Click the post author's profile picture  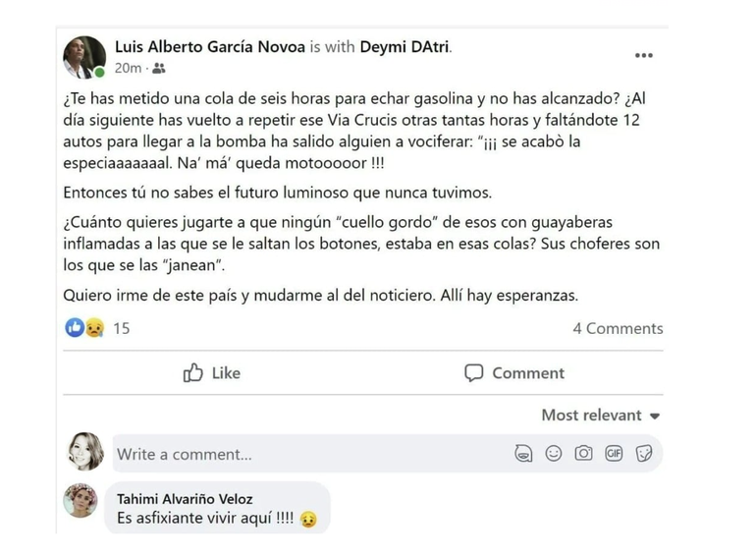pyautogui.click(x=84, y=57)
